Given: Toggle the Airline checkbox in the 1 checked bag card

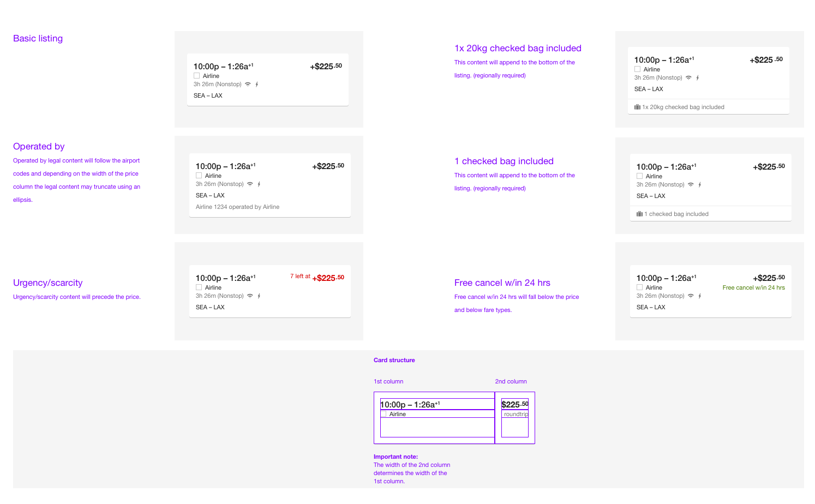Looking at the screenshot, I should (x=639, y=176).
